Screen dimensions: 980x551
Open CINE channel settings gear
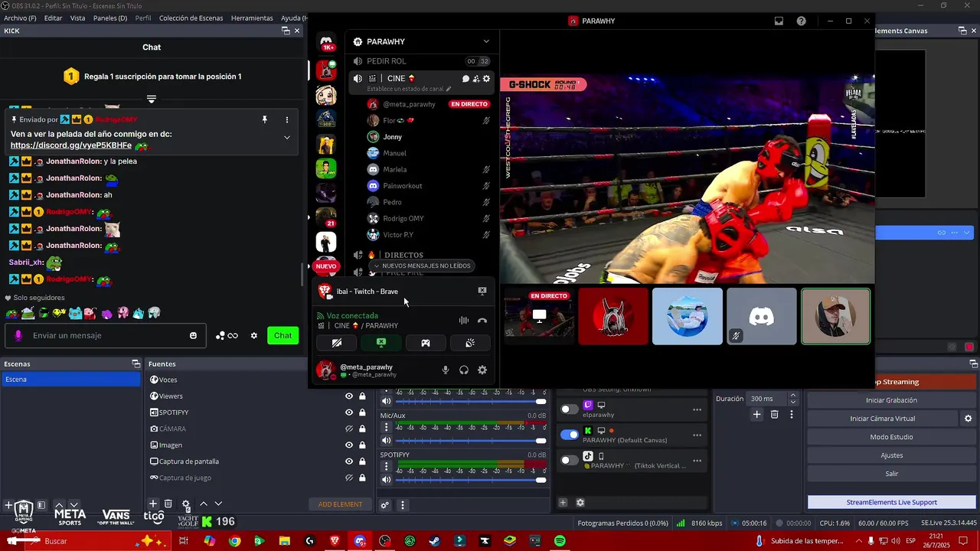485,78
